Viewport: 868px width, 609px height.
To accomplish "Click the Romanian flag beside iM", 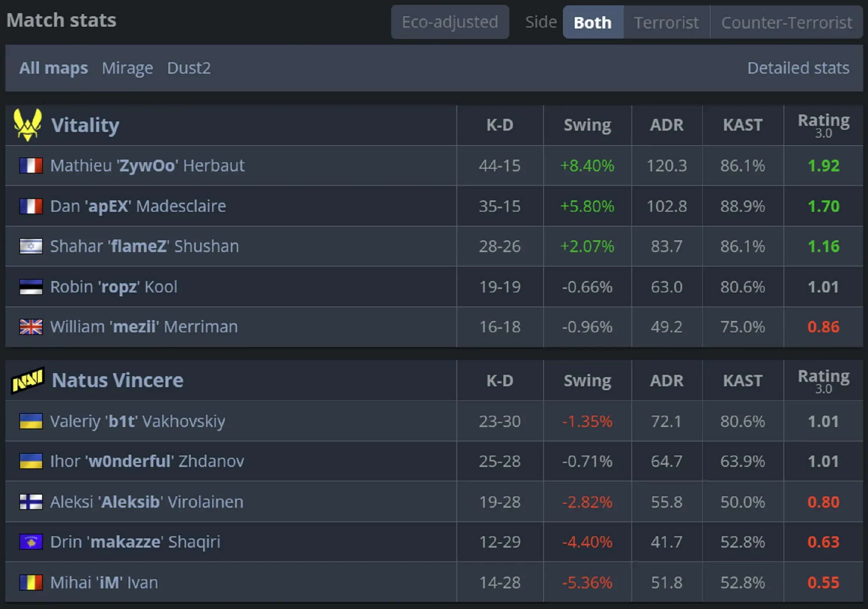I will click(31, 582).
